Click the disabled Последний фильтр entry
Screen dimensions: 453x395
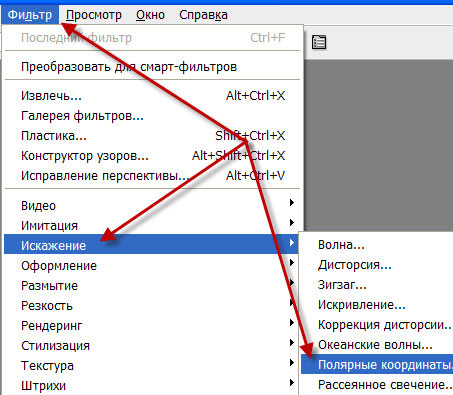click(x=153, y=38)
